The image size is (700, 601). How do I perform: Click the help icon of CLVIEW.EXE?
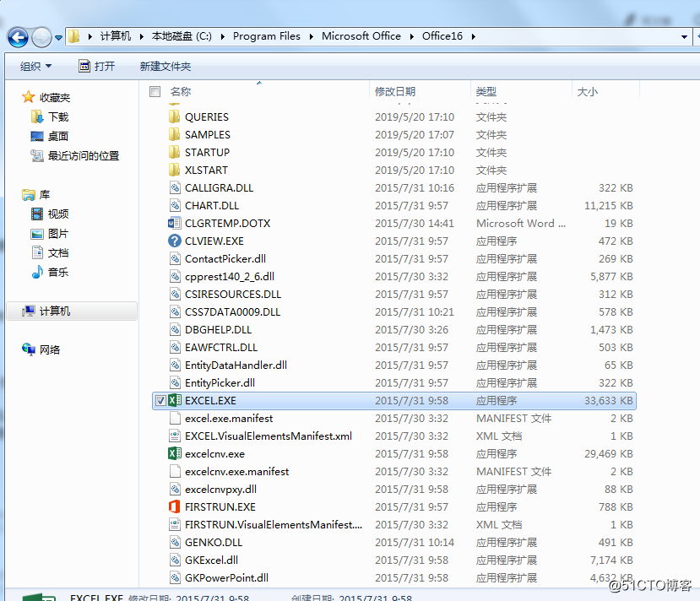pos(175,241)
